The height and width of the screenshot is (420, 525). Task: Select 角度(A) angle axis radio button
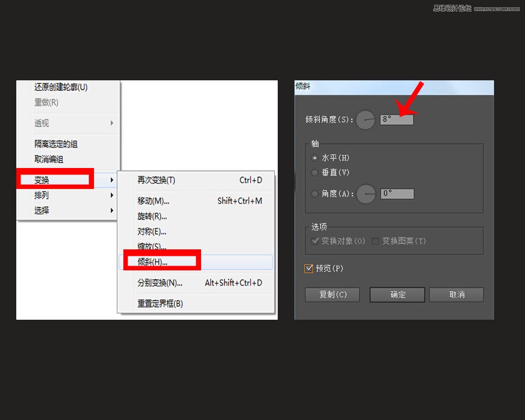[x=315, y=193]
